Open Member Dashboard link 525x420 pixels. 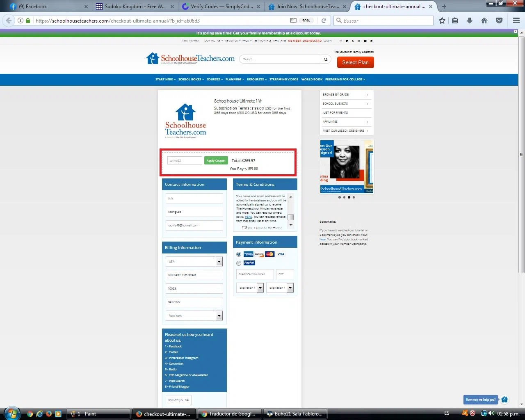coord(305,41)
